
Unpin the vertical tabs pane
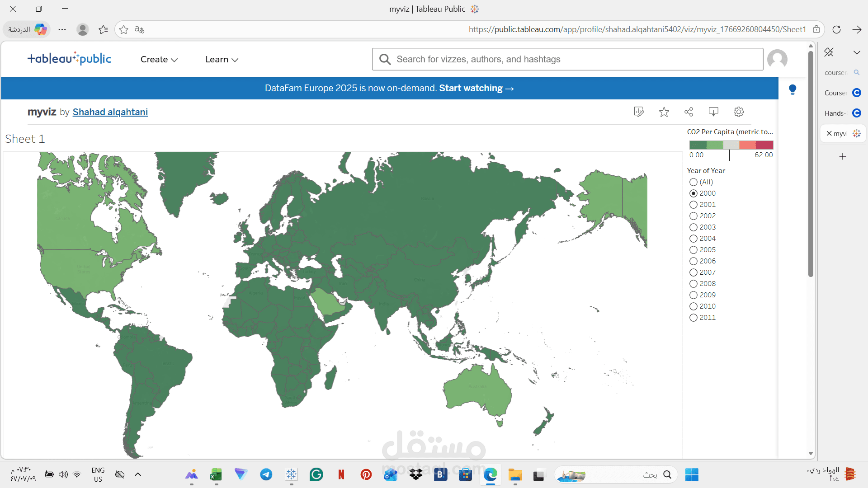[x=829, y=52]
